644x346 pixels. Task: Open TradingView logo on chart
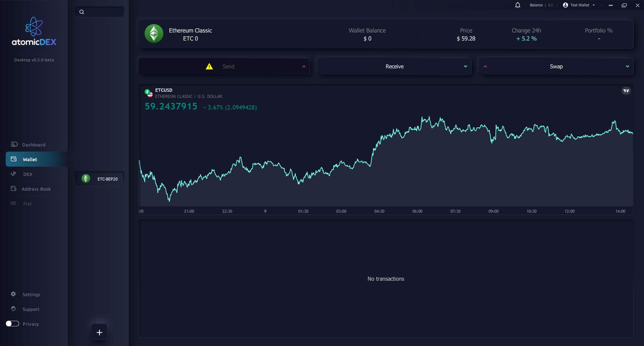[626, 91]
